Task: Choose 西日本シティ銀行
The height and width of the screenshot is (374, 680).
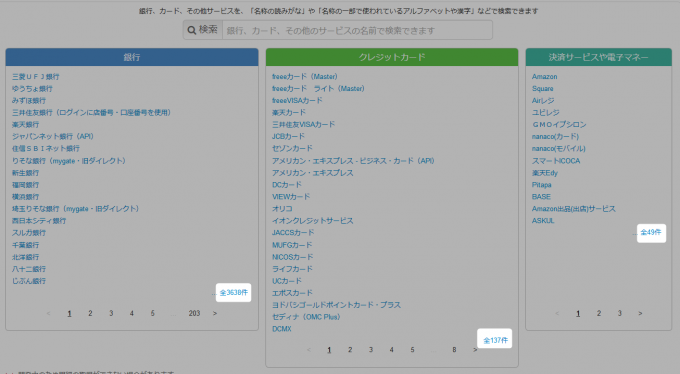Action: 39,221
